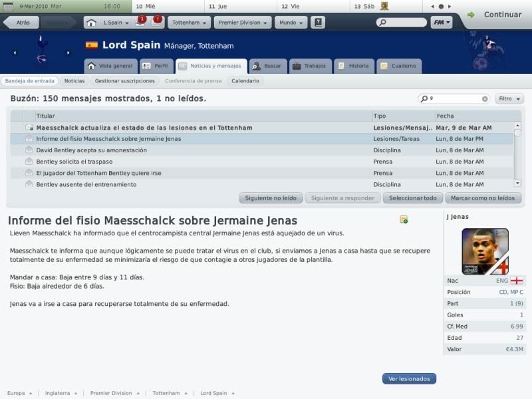The width and height of the screenshot is (532, 399).
Task: Click the message list scrollbar up arrow
Action: click(x=517, y=126)
